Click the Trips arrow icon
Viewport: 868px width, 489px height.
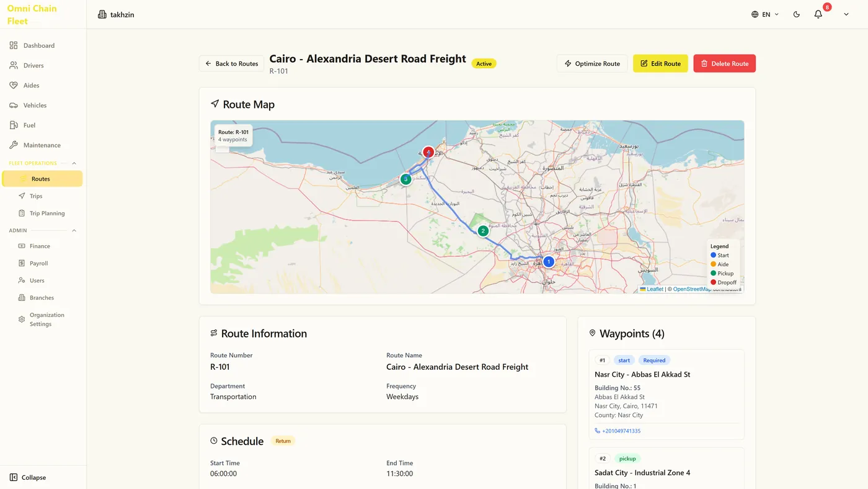pyautogui.click(x=22, y=195)
